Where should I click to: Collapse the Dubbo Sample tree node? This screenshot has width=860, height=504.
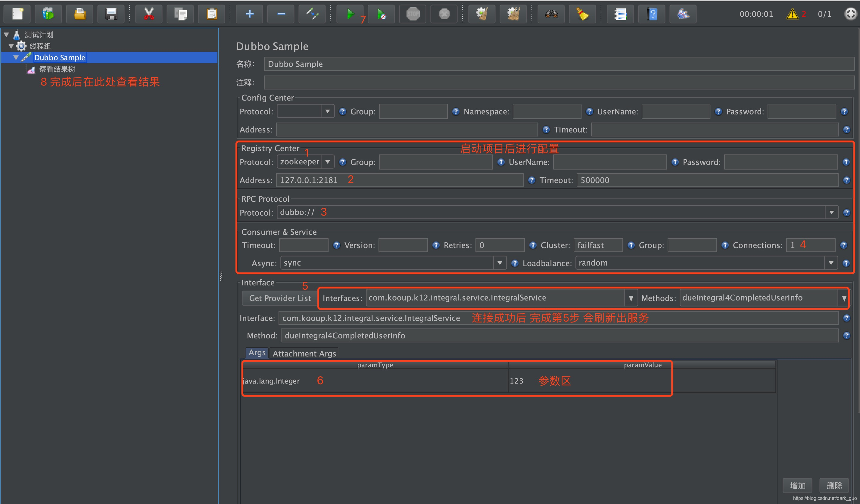coord(16,58)
